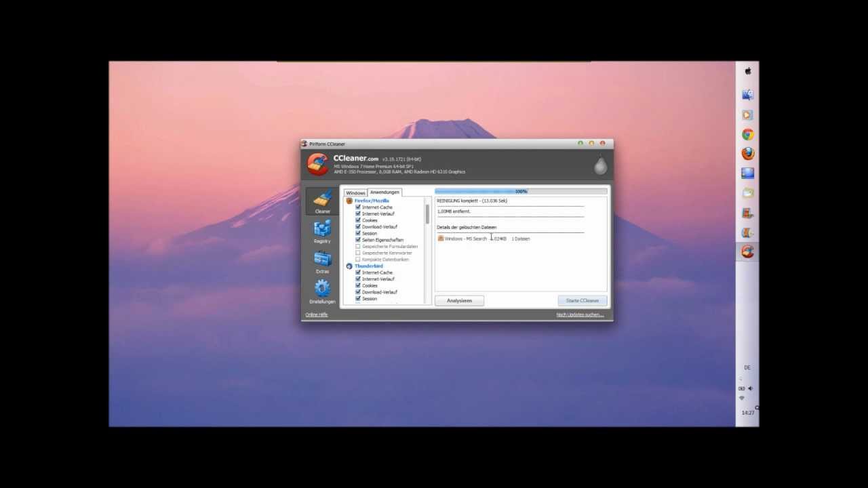
Task: Click Nach Updates suchen link
Action: coord(580,314)
